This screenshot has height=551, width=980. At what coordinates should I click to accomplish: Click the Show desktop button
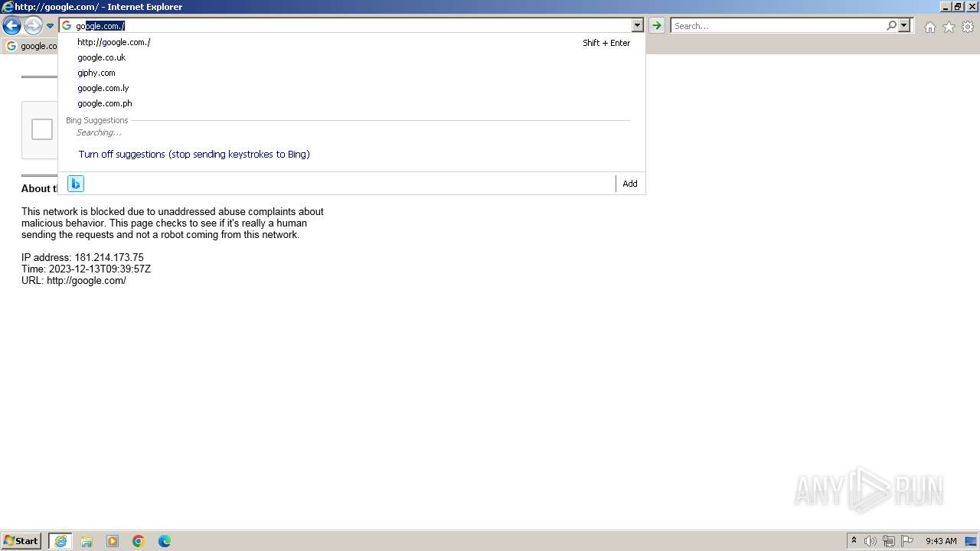tap(971, 541)
